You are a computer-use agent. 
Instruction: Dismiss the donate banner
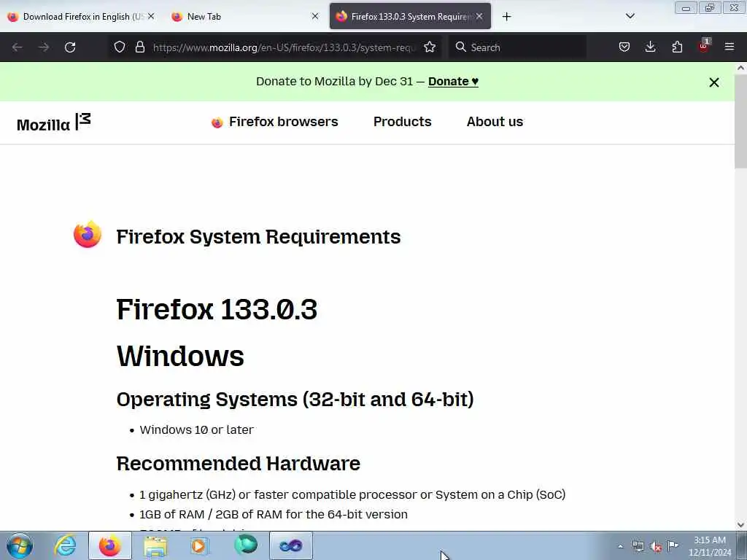coord(713,82)
